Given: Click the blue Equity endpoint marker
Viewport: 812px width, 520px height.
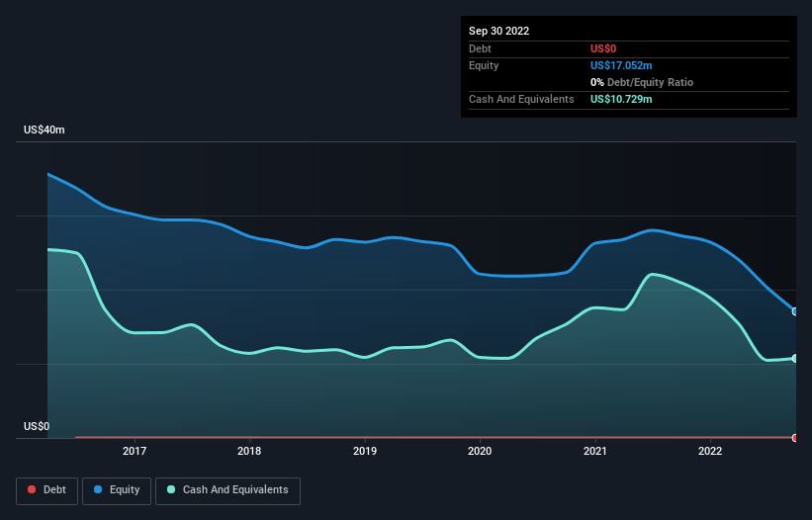Looking at the screenshot, I should pyautogui.click(x=795, y=311).
